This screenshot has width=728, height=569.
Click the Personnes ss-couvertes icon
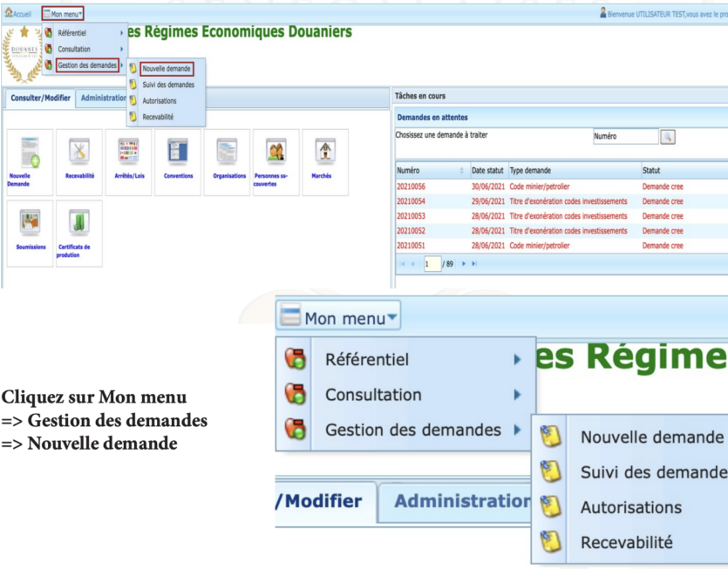point(276,152)
